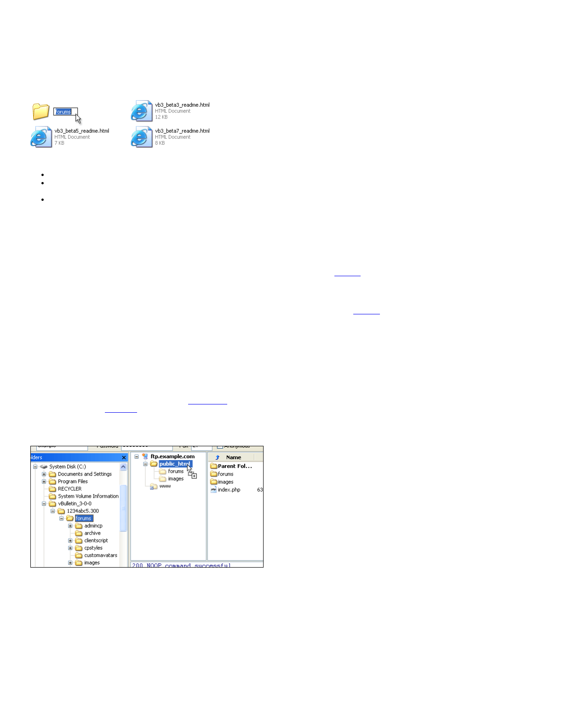Expand the Documents and Settings folder
The height and width of the screenshot is (728, 563).
(x=44, y=474)
